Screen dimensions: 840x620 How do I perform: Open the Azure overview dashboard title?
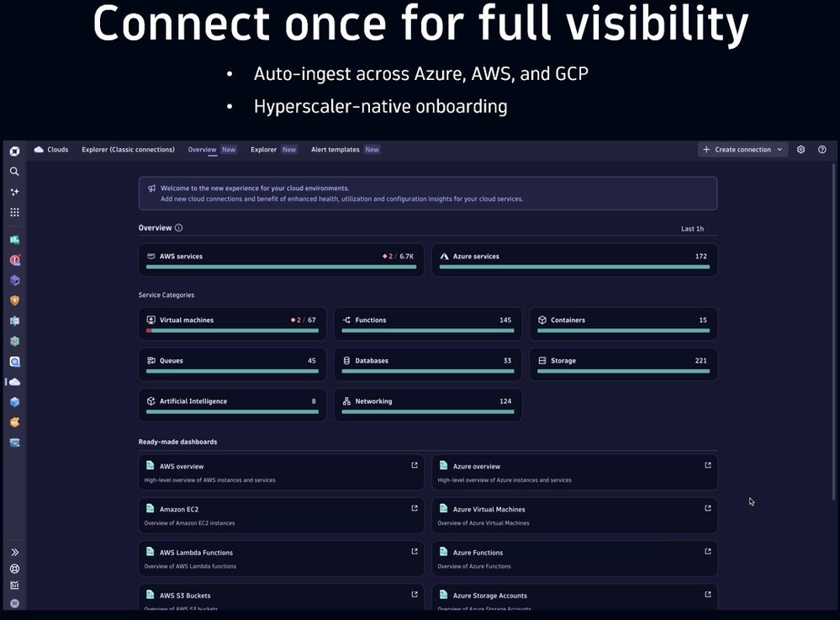point(476,466)
